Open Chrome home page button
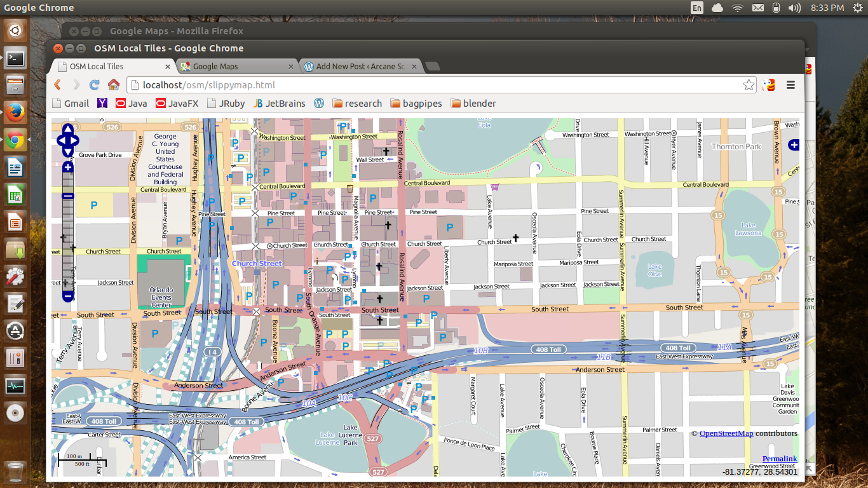 (114, 85)
